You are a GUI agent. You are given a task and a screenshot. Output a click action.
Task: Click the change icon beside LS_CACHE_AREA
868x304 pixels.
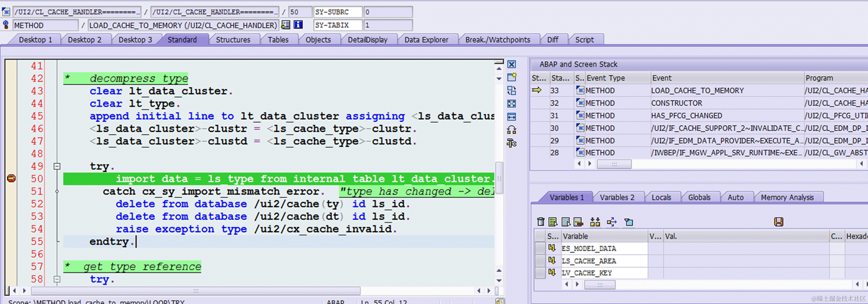552,261
